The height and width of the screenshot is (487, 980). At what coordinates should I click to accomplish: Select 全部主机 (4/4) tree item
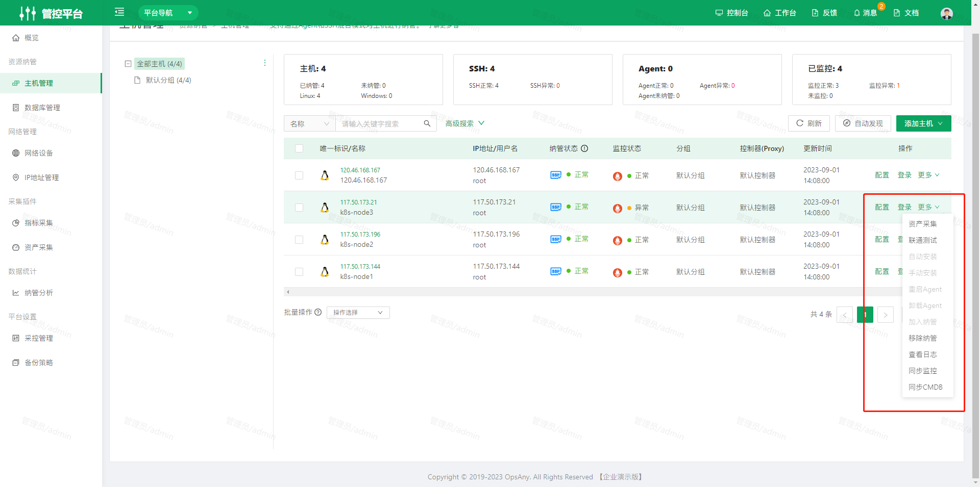(159, 64)
